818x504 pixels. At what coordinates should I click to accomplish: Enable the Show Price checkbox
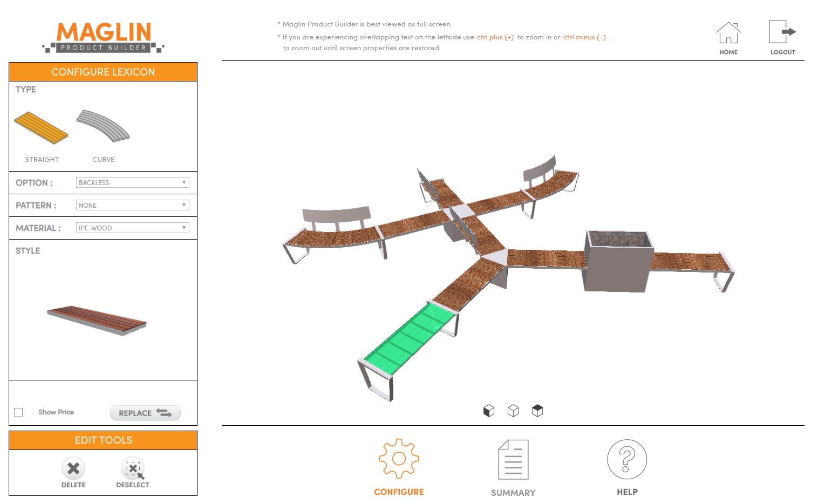[x=18, y=412]
